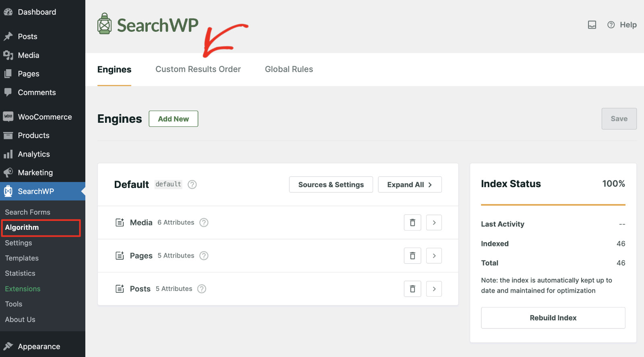Open the Statistics submenu item
The image size is (644, 357).
coord(20,273)
